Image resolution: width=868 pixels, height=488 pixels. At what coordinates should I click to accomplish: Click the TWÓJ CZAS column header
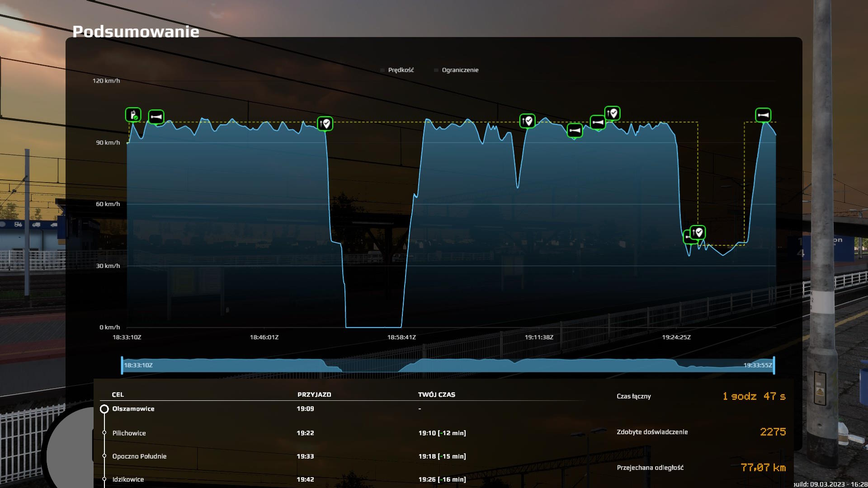436,394
